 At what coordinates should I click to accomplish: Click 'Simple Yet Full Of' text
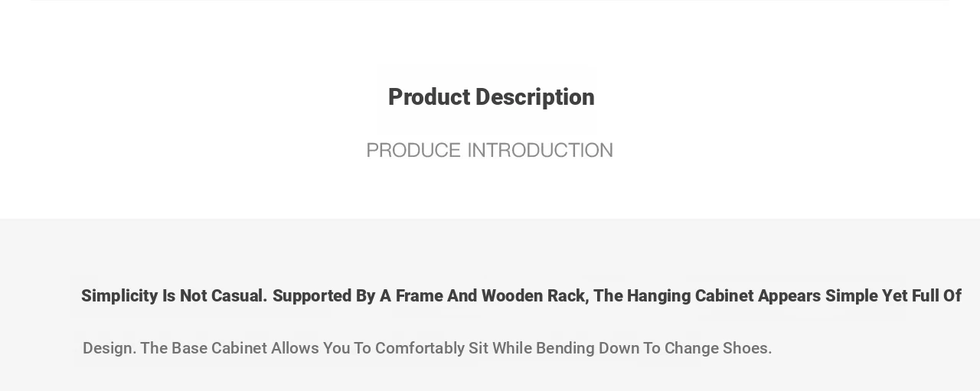893,296
